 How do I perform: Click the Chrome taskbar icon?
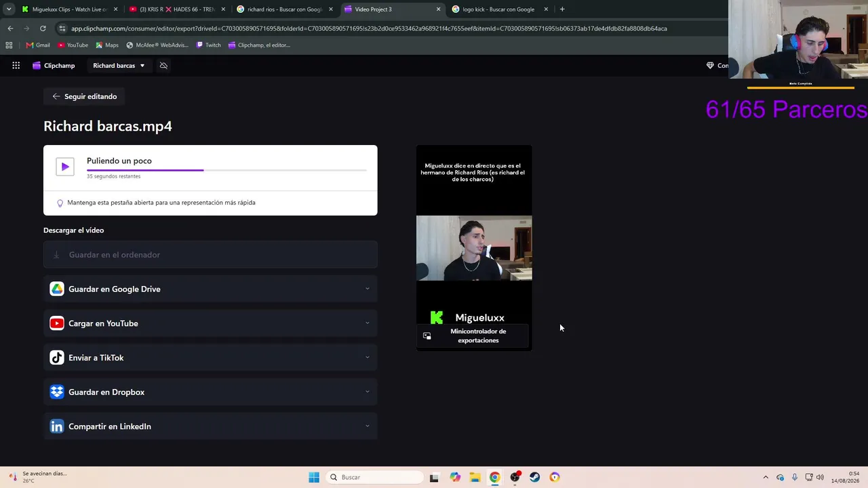tap(495, 477)
